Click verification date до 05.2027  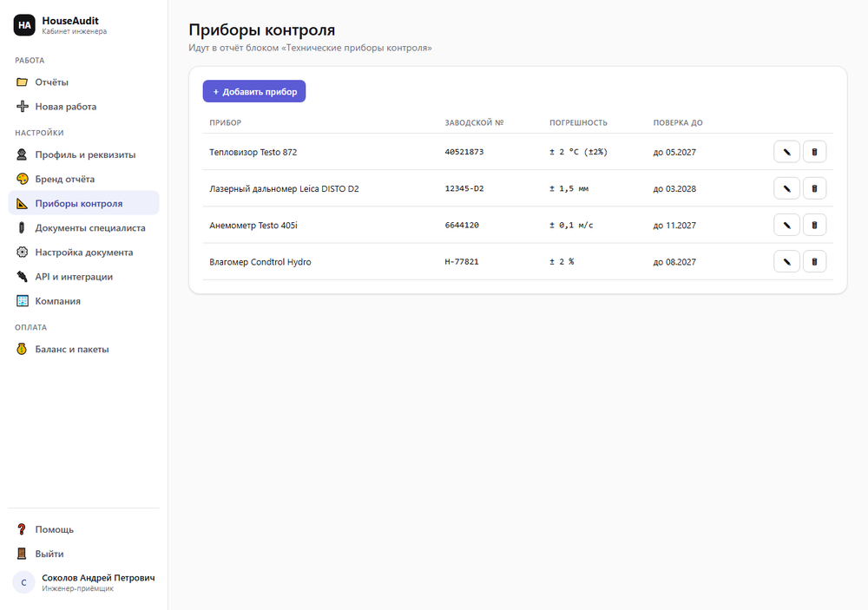tap(674, 152)
